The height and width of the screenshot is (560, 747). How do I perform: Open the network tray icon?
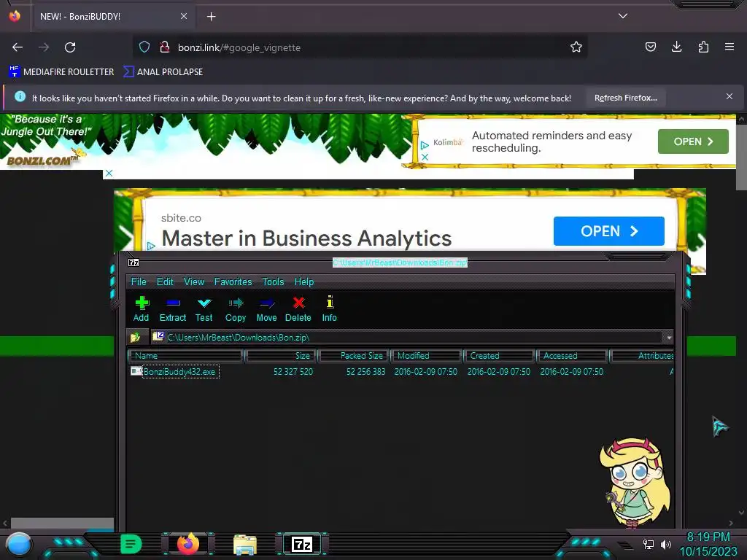pos(648,544)
